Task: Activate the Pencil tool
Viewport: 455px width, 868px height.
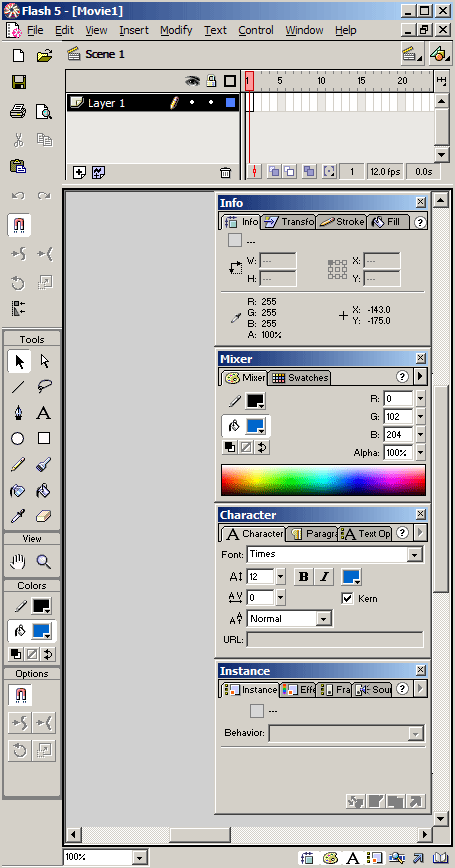Action: [18, 465]
